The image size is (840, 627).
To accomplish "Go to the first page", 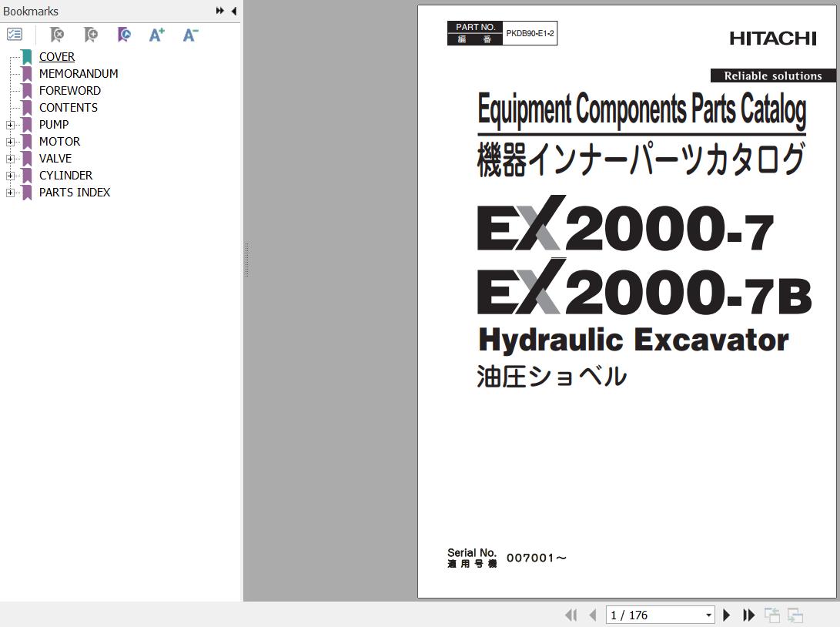I will pyautogui.click(x=571, y=615).
